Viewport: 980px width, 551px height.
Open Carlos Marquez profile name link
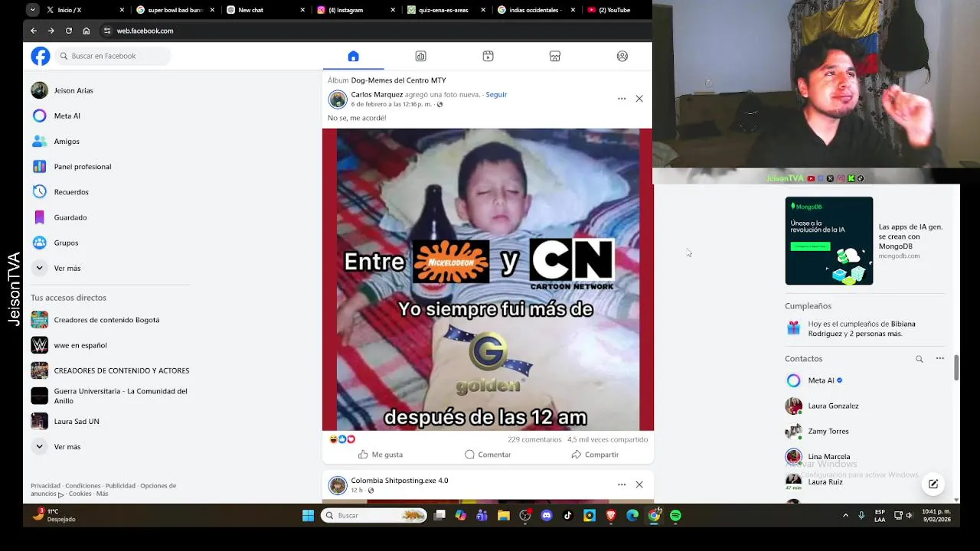tap(377, 94)
